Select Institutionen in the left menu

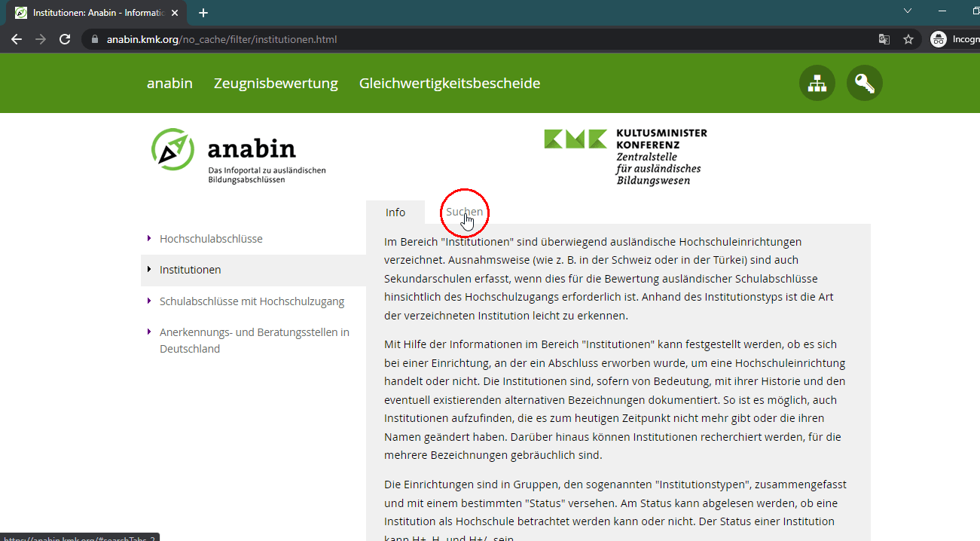click(x=190, y=268)
